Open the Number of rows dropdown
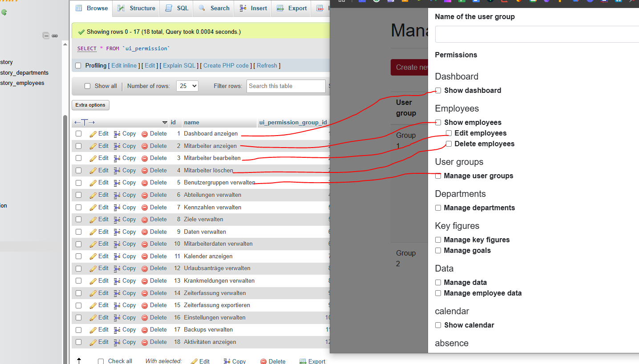This screenshot has height=364, width=639. coord(187,86)
